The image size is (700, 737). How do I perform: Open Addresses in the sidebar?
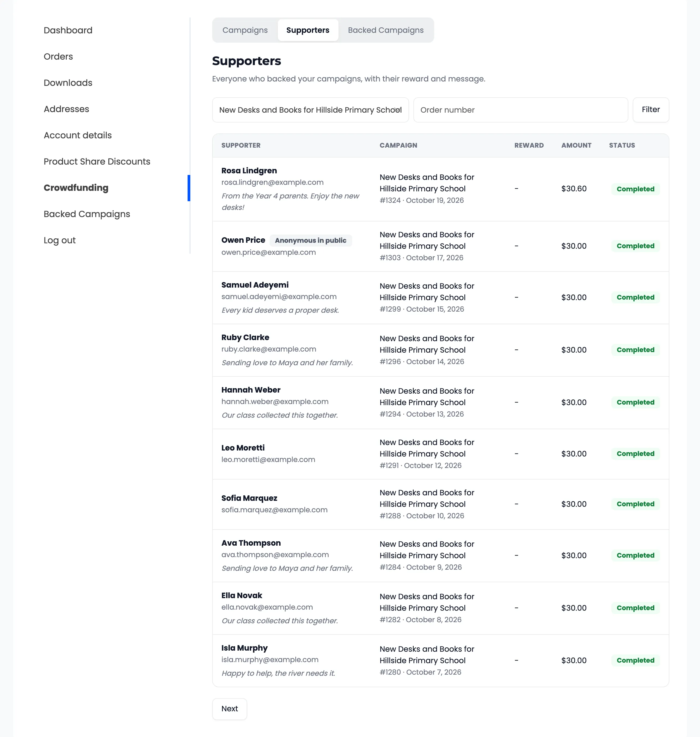click(66, 109)
